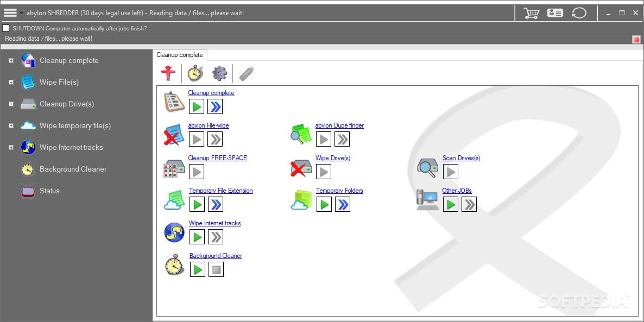Open the Temporary Folders link
This screenshot has height=322, width=644.
pos(340,191)
